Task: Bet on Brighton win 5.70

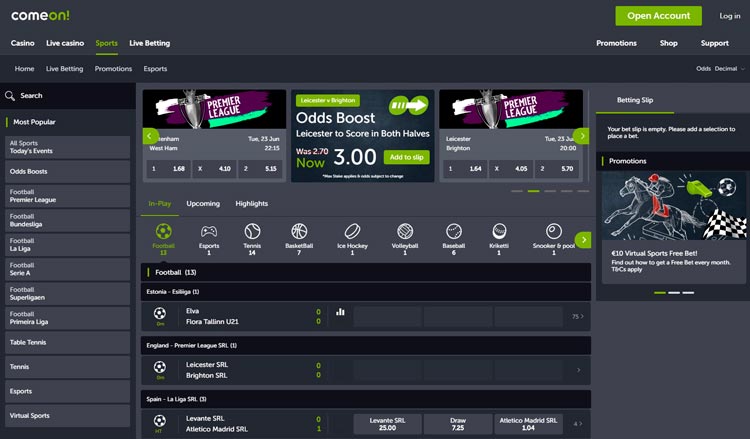Action: pyautogui.click(x=557, y=169)
